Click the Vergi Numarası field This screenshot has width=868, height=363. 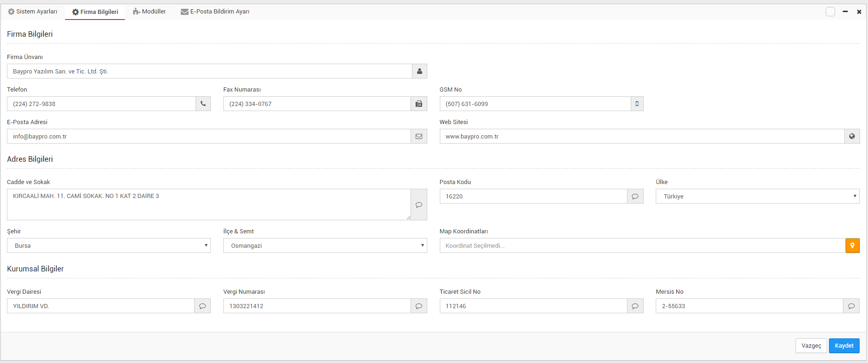pos(317,306)
